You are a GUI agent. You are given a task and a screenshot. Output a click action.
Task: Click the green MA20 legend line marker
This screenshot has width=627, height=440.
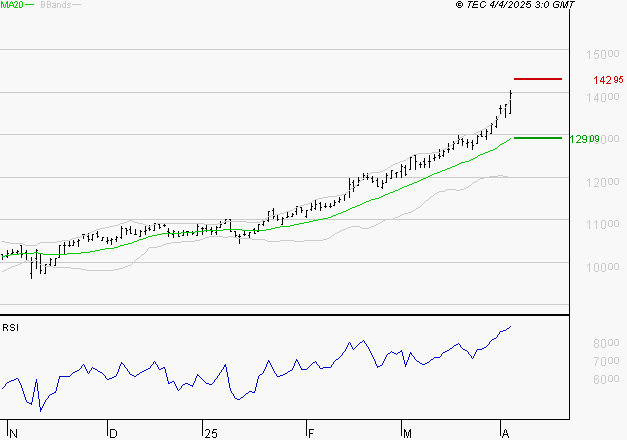[x=31, y=5]
